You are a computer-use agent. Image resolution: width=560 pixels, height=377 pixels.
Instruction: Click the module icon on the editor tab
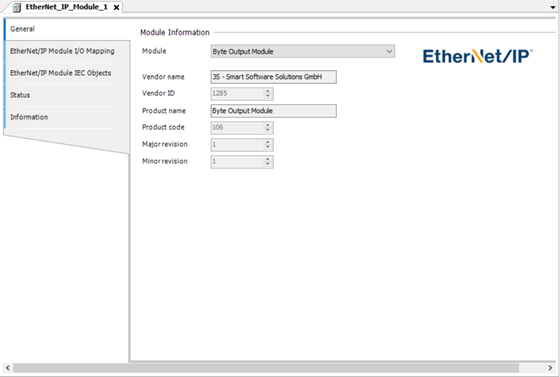tap(17, 7)
